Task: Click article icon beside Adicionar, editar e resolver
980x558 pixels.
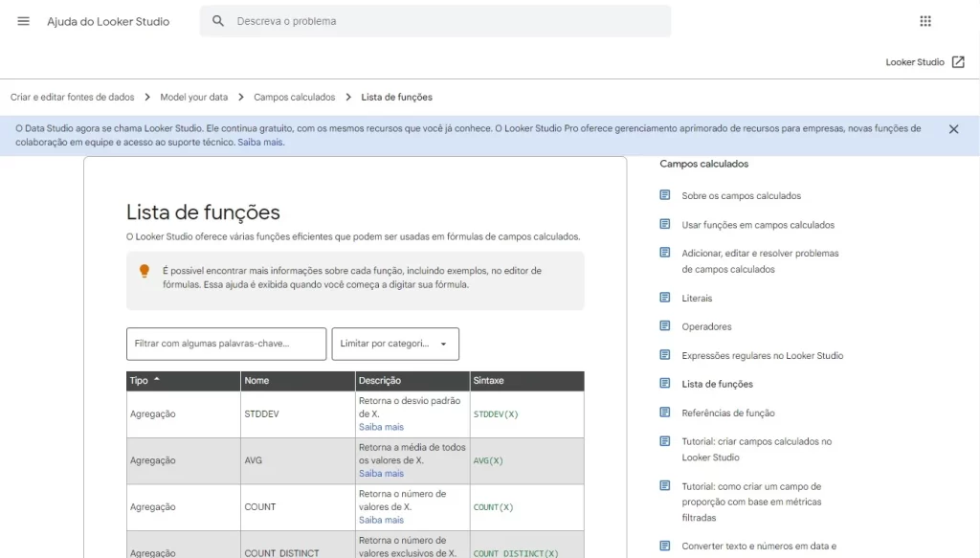Action: (665, 253)
